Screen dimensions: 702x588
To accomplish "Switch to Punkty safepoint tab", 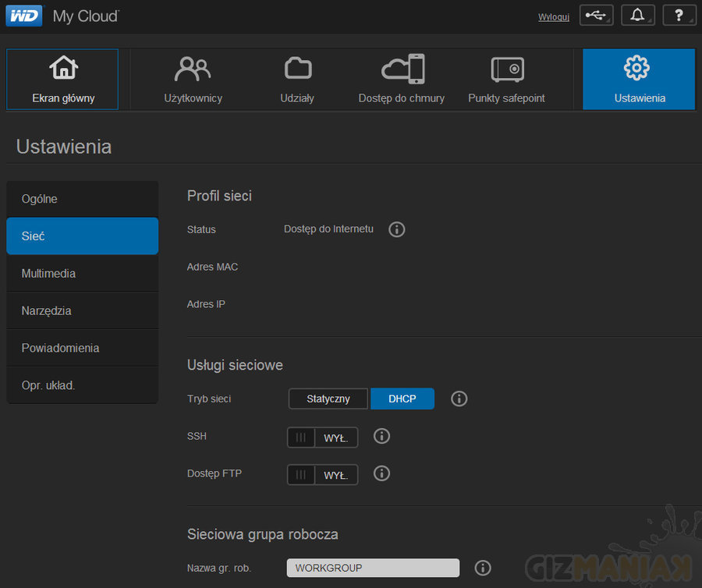I will tap(506, 80).
